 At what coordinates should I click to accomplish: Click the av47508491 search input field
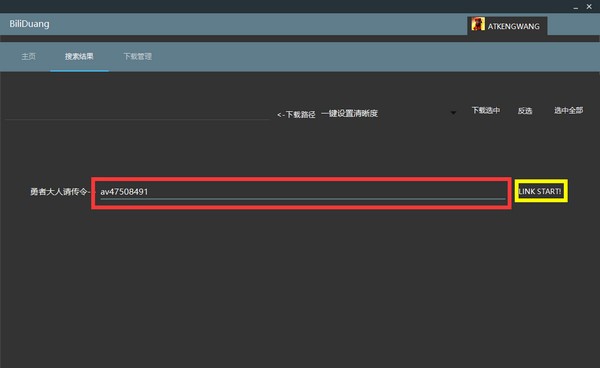[x=302, y=192]
